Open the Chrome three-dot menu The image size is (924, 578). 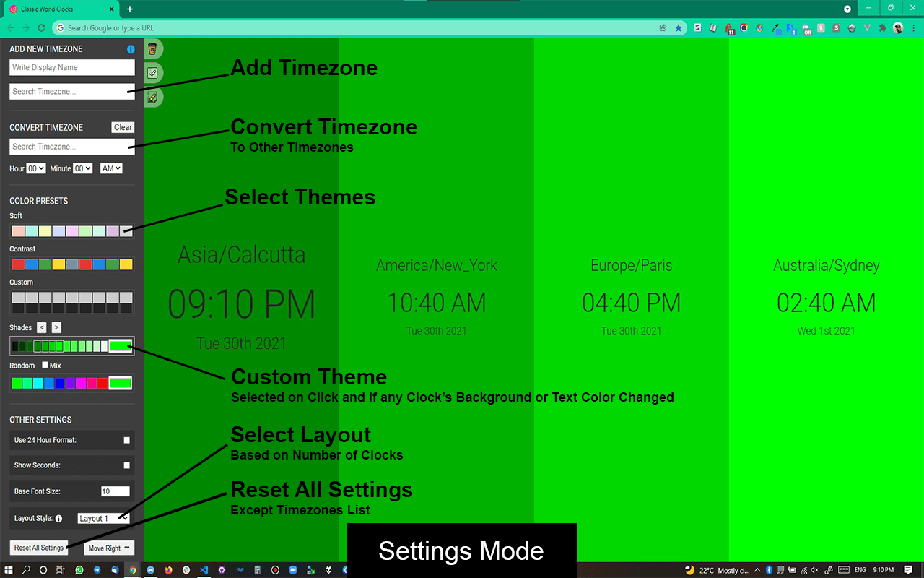[x=914, y=27]
